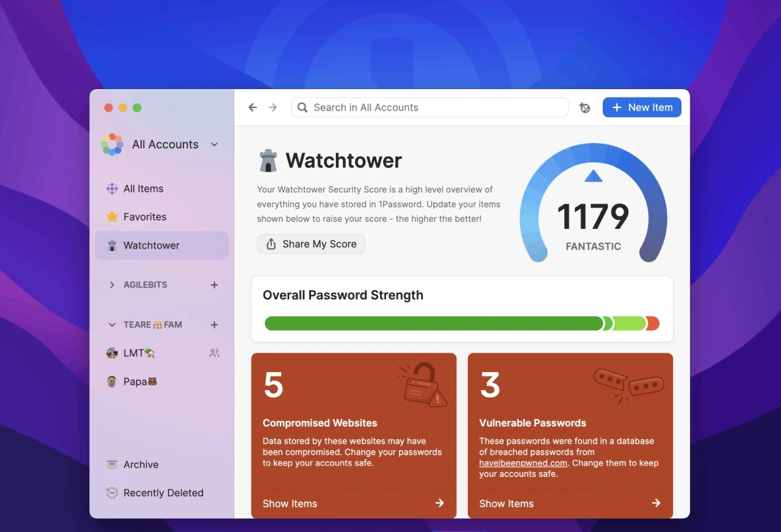Click the shared-people icon beside the LMT vault
The height and width of the screenshot is (532, 781).
pyautogui.click(x=213, y=352)
